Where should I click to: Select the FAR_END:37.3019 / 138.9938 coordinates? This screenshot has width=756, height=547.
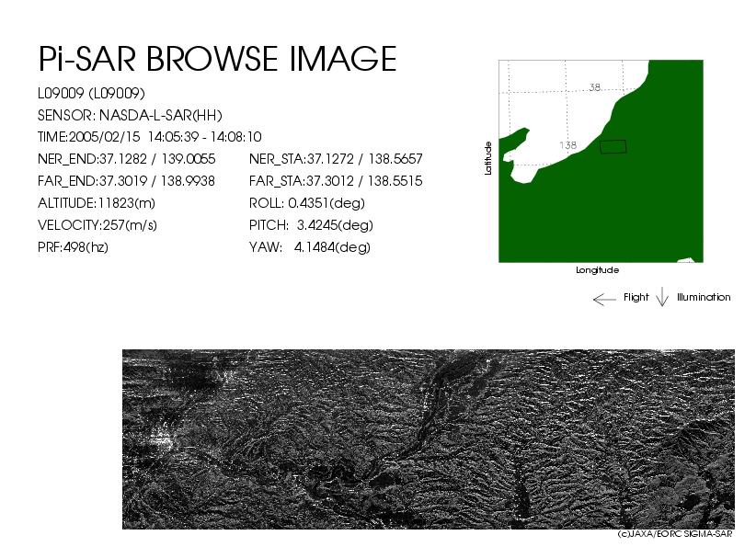[x=126, y=181]
